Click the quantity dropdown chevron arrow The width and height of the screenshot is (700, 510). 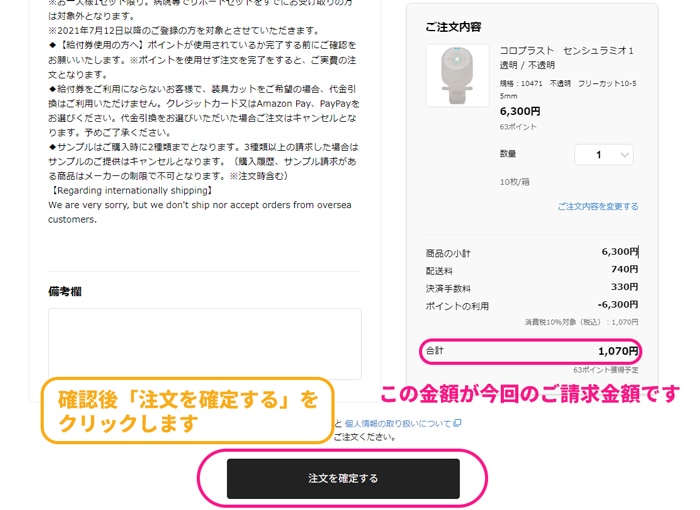pyautogui.click(x=625, y=155)
